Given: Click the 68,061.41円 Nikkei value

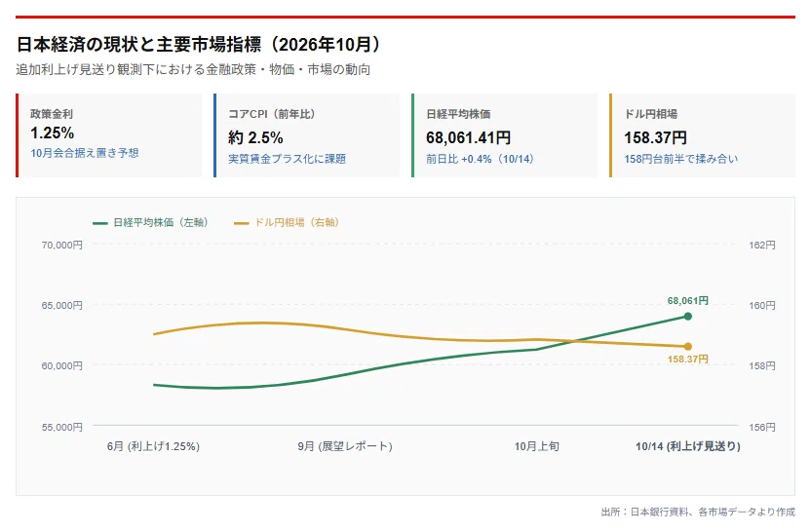Looking at the screenshot, I should coord(468,137).
